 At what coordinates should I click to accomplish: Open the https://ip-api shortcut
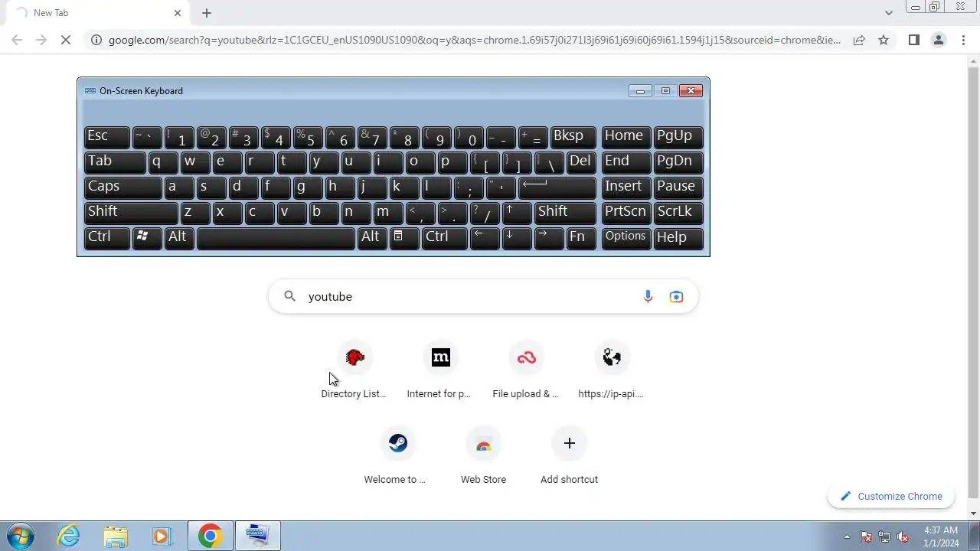pos(612,371)
